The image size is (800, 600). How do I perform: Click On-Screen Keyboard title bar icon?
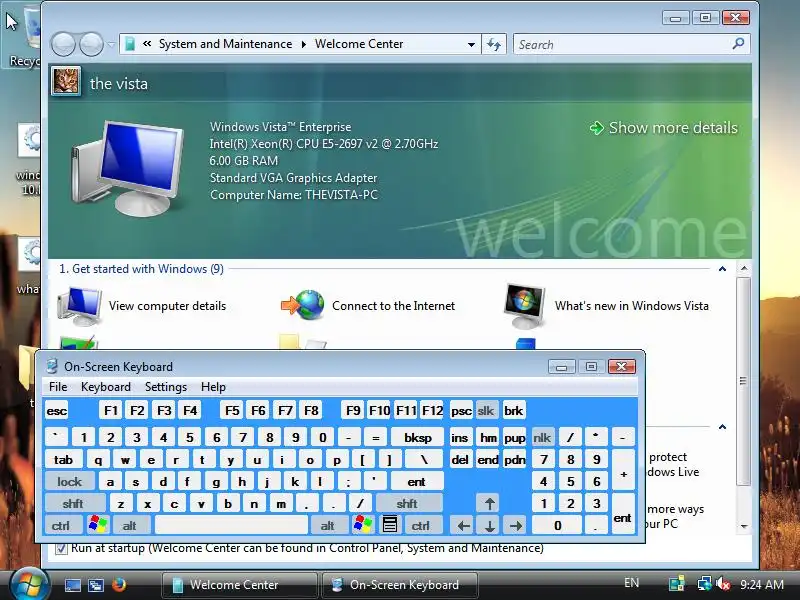[52, 366]
